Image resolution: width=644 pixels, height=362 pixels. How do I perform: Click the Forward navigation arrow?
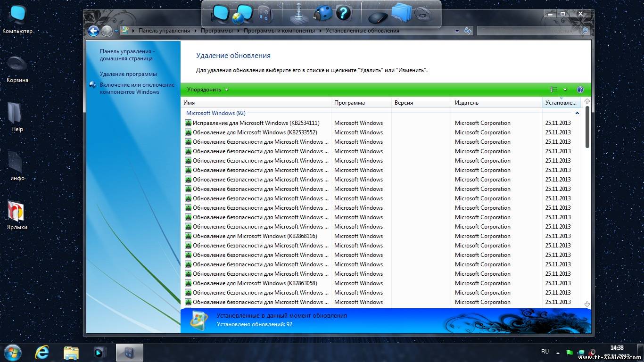107,31
